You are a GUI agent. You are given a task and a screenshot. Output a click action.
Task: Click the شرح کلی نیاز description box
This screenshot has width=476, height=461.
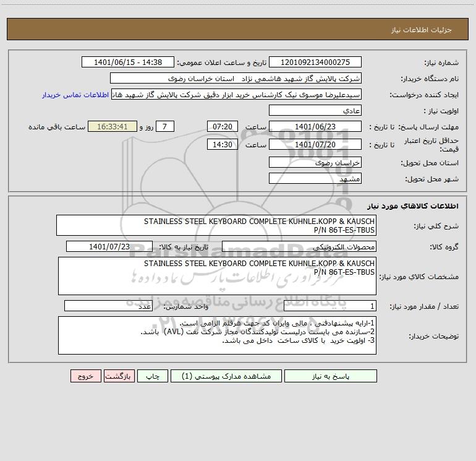click(x=216, y=225)
